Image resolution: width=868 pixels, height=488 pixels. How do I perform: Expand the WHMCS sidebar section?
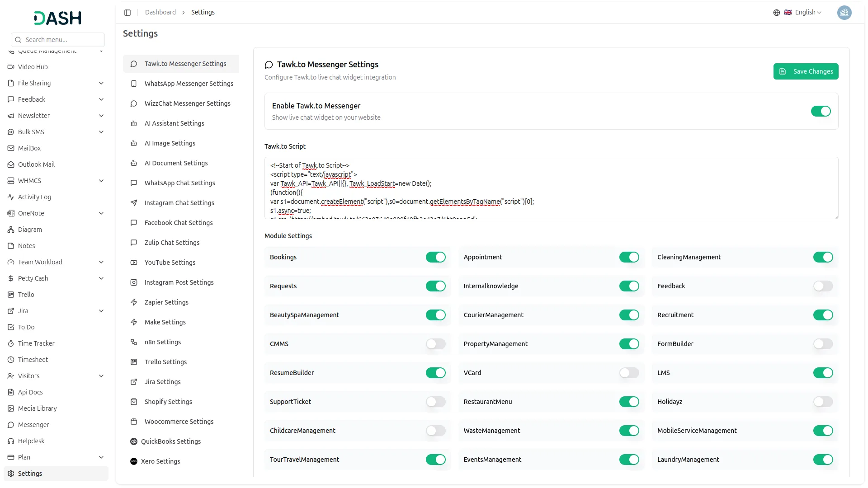pos(101,181)
